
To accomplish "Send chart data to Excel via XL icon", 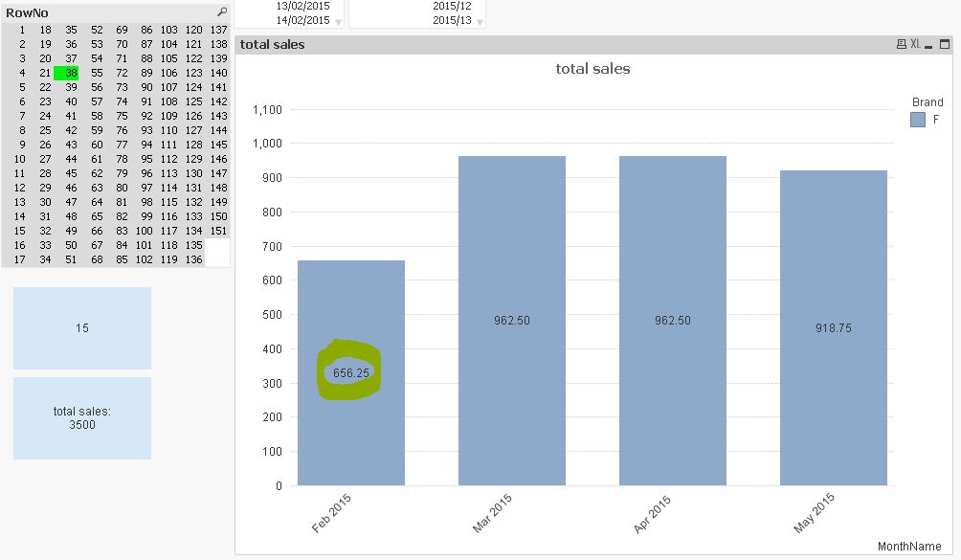I will [915, 43].
